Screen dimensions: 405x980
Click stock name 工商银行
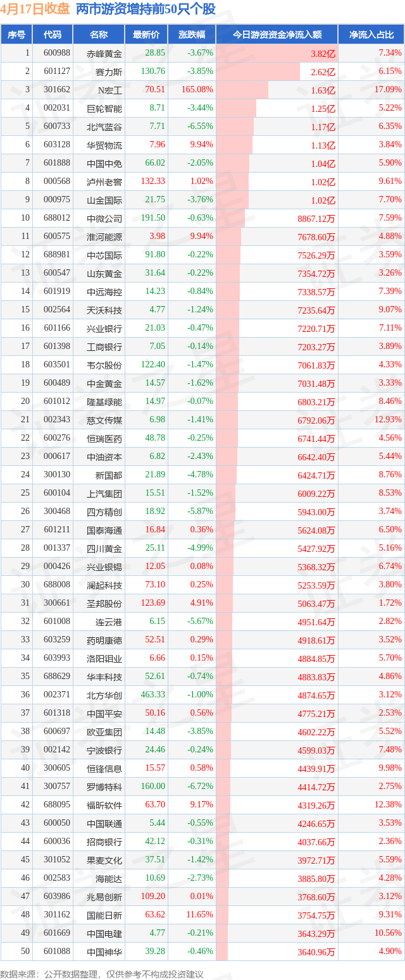click(x=104, y=347)
